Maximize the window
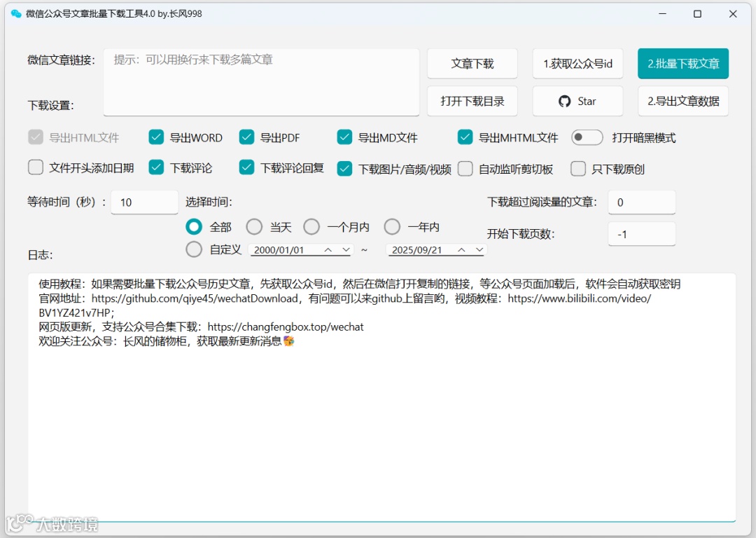756x538 pixels. coord(697,14)
